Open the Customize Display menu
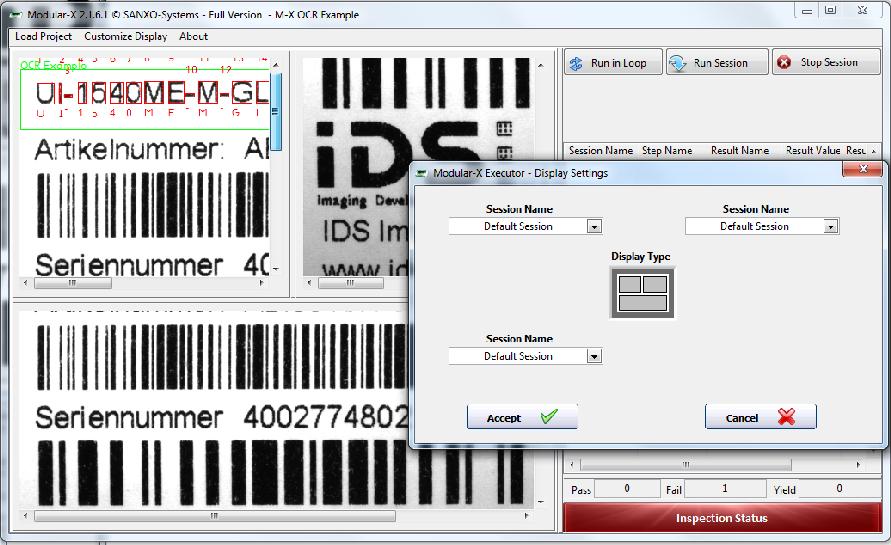Viewport: 891px width, 545px height. click(126, 36)
